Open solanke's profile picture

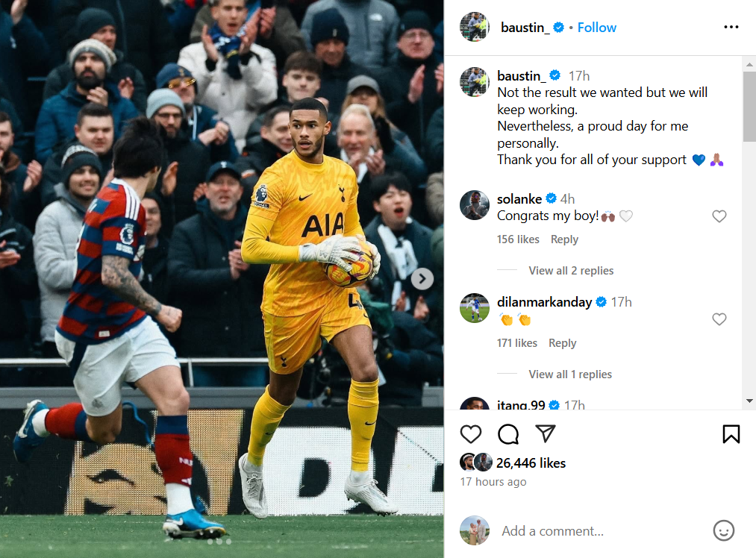(475, 205)
